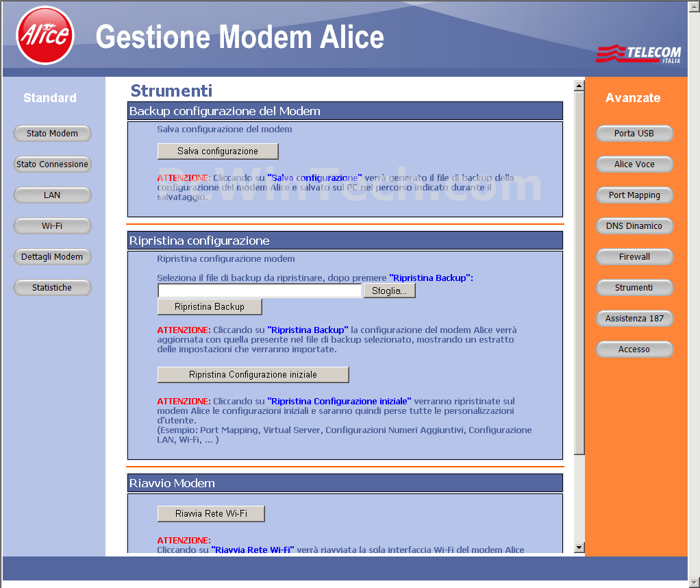Focus the backup file path field
The height and width of the screenshot is (588, 700).
coord(260,291)
